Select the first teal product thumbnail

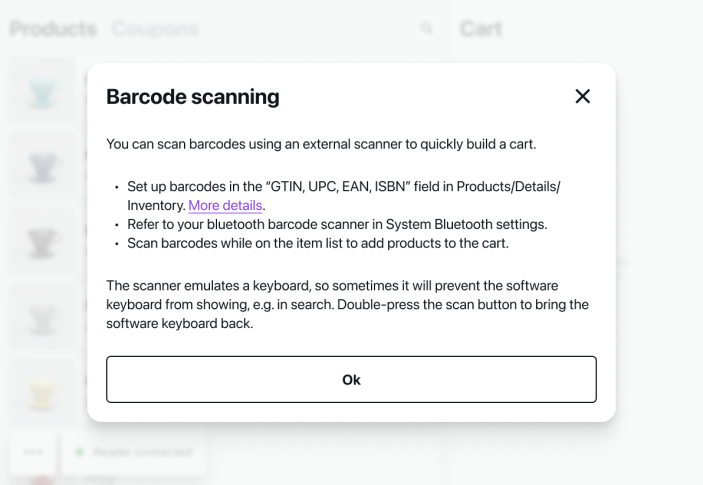pyautogui.click(x=42, y=92)
